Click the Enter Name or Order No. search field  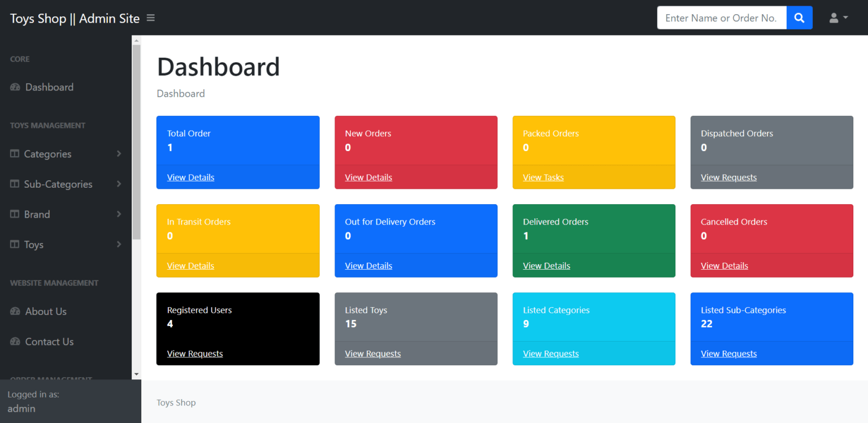point(721,18)
